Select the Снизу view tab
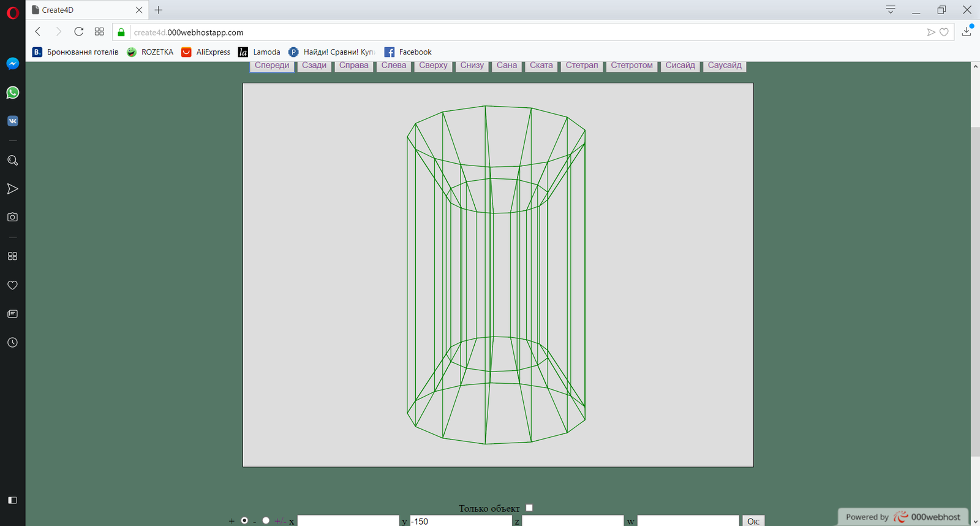The image size is (980, 526). coord(472,66)
